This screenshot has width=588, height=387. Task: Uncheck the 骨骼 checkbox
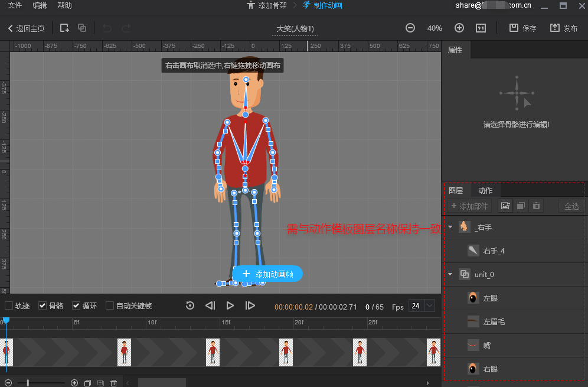[43, 305]
